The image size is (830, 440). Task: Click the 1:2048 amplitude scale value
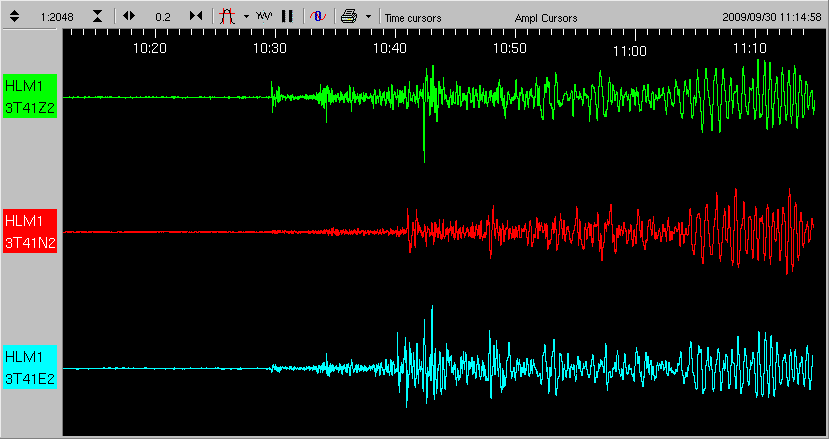pos(55,18)
